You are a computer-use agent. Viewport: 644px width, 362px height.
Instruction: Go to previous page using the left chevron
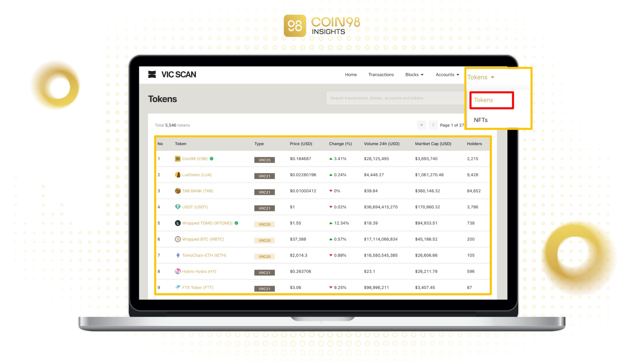tap(433, 125)
